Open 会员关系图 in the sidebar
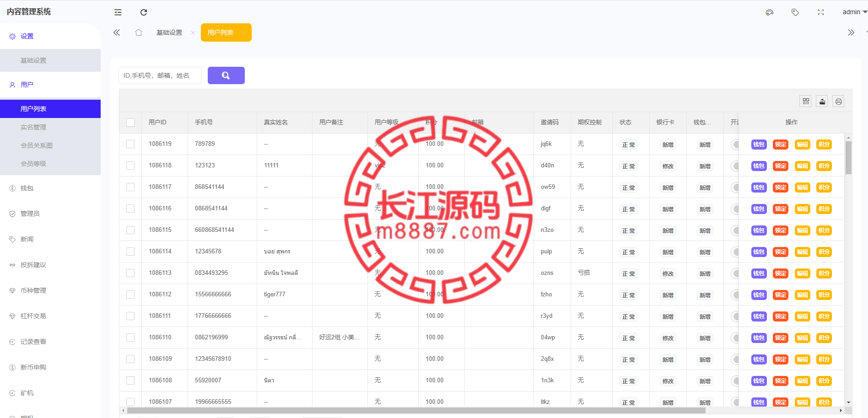868x418 pixels. pyautogui.click(x=50, y=145)
